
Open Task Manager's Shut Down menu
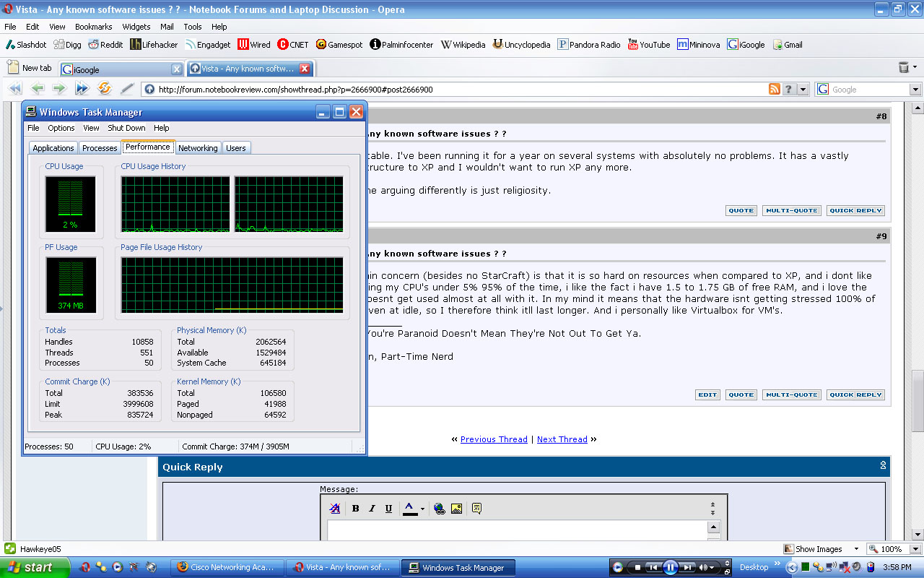tap(126, 128)
